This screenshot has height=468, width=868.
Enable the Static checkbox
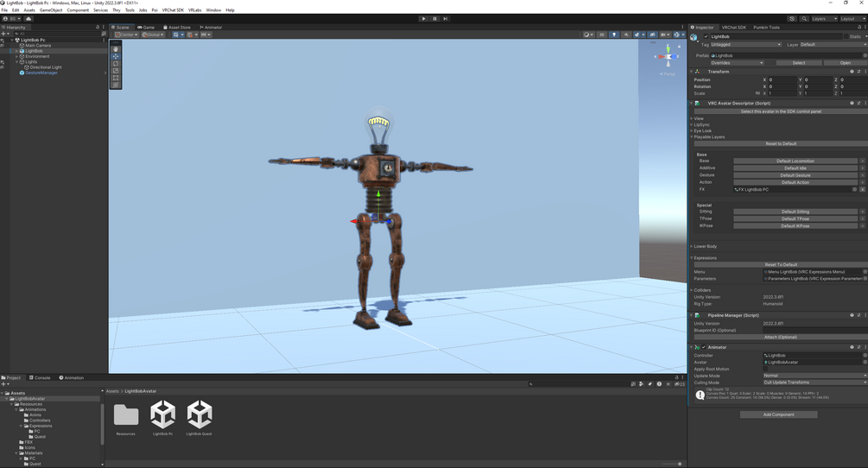point(846,36)
